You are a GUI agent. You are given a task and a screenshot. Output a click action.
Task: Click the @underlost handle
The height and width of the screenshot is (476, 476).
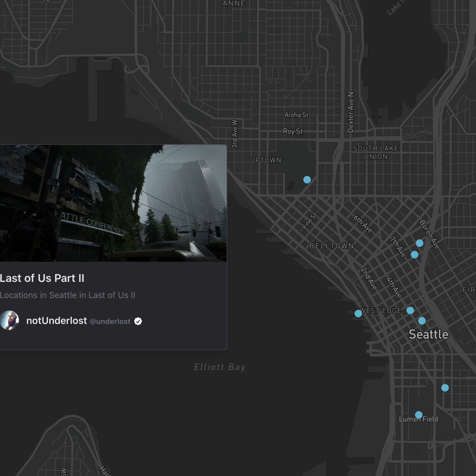110,321
